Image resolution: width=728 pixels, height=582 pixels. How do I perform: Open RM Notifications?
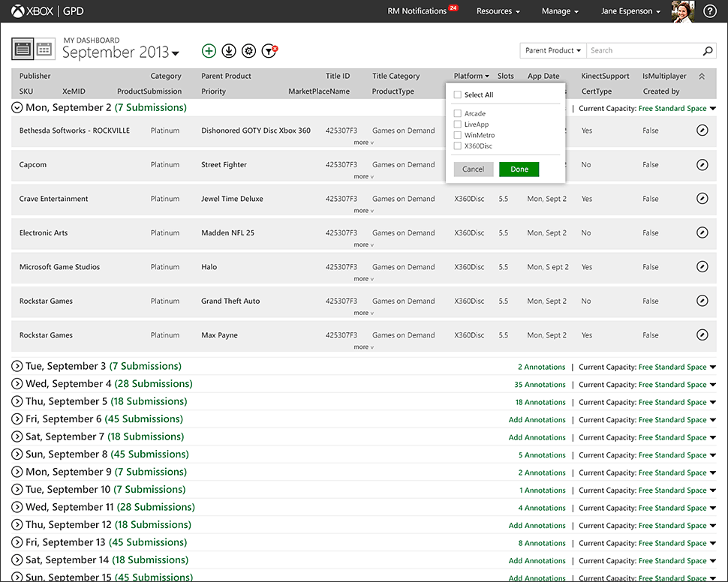(423, 10)
